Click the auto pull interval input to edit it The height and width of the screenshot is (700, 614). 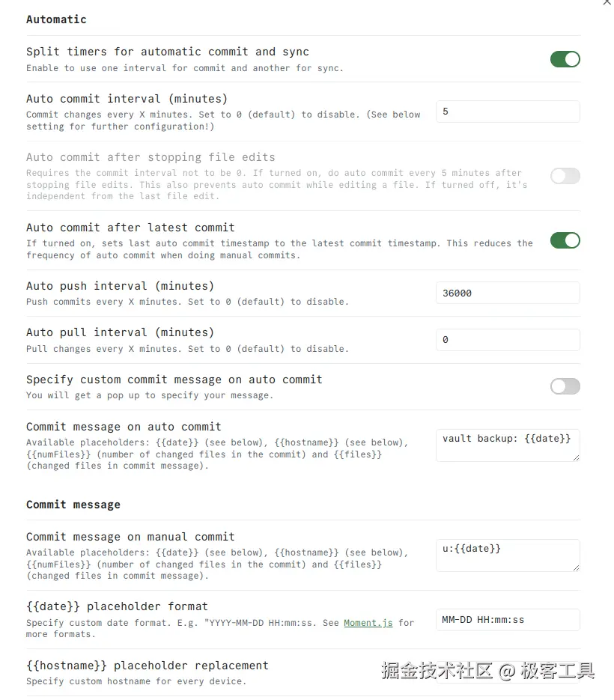click(507, 339)
